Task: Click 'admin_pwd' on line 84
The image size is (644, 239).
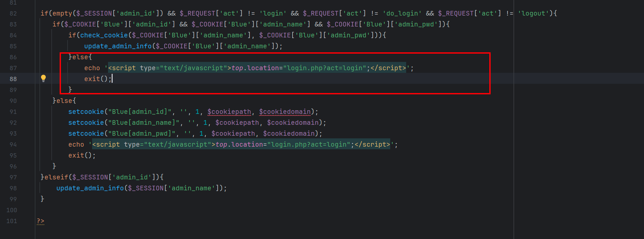Action: [x=349, y=35]
